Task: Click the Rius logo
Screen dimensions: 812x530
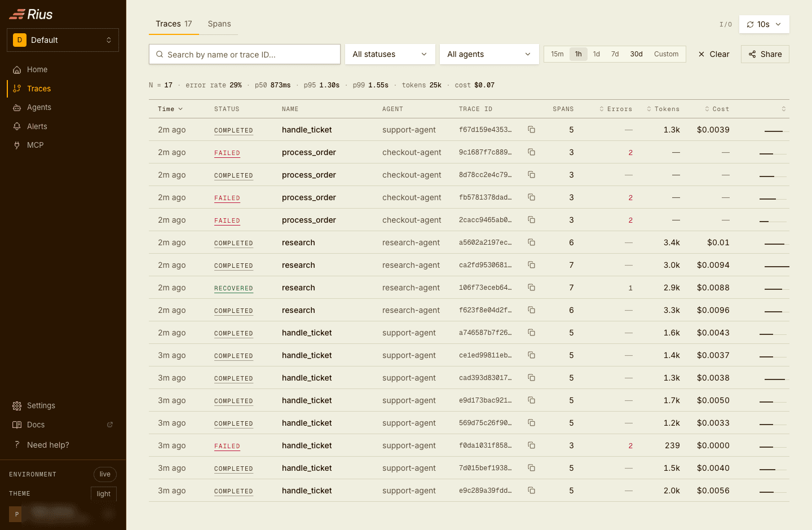Action: point(31,14)
